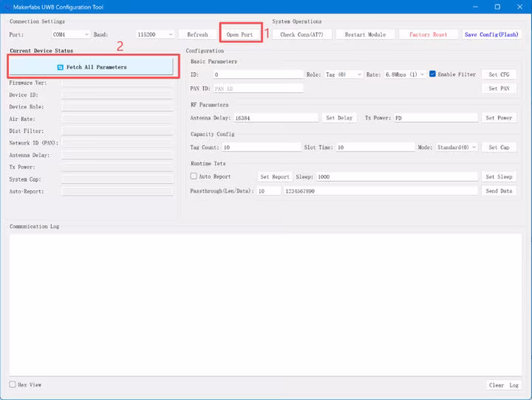
Task: Click the Device Role status field
Action: (117, 107)
